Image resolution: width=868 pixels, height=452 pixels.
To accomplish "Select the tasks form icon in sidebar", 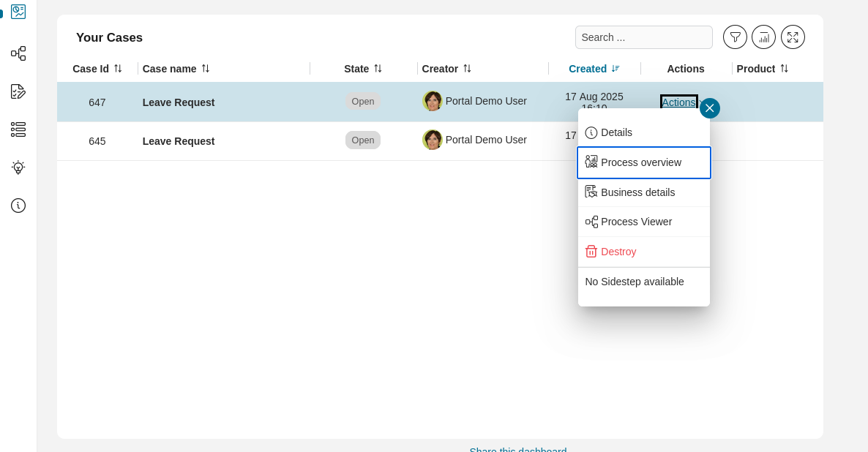I will (x=18, y=91).
